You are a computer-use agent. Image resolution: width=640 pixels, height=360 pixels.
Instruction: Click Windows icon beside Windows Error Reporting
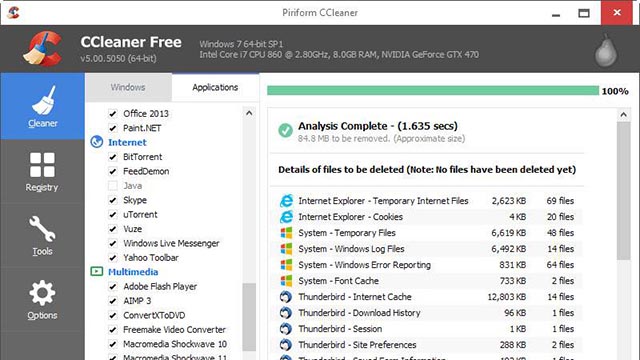point(286,264)
